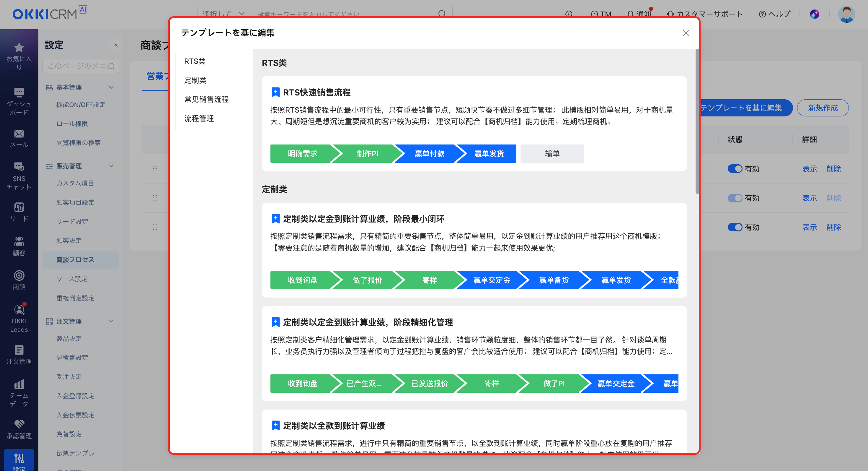Image resolution: width=868 pixels, height=471 pixels.
Task: Click 削除 link in first row
Action: click(833, 169)
